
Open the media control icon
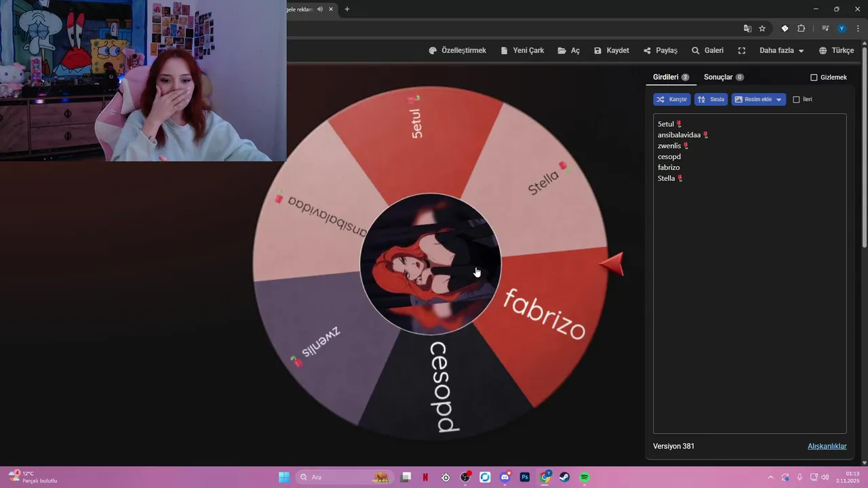point(825,28)
